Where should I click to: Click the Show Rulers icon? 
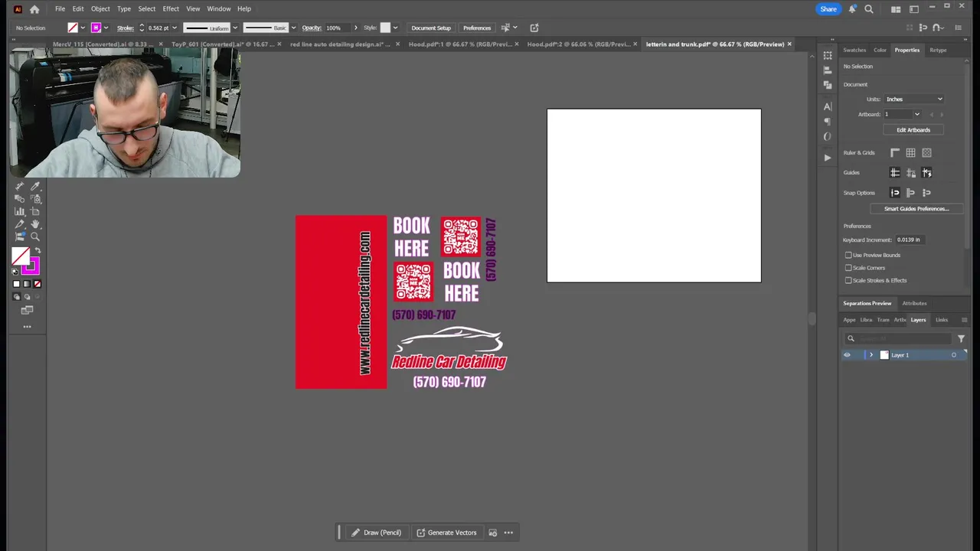point(894,153)
